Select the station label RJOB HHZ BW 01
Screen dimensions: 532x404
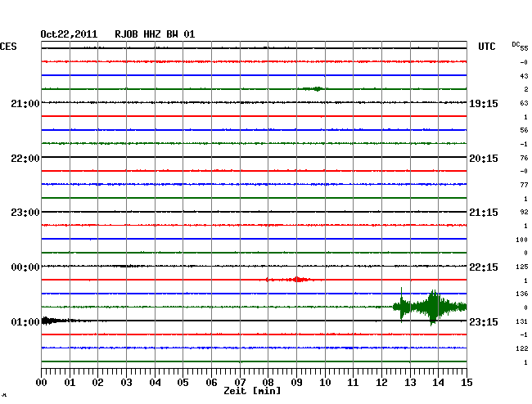pos(155,34)
